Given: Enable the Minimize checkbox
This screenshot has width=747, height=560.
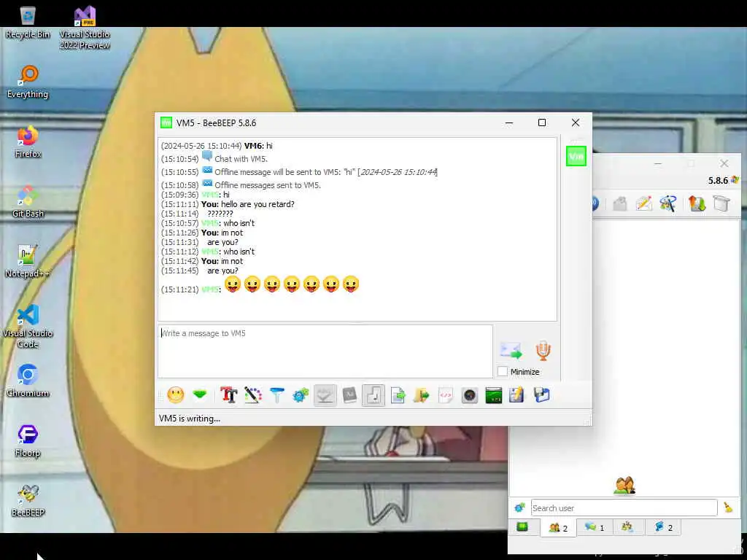Looking at the screenshot, I should click(503, 371).
